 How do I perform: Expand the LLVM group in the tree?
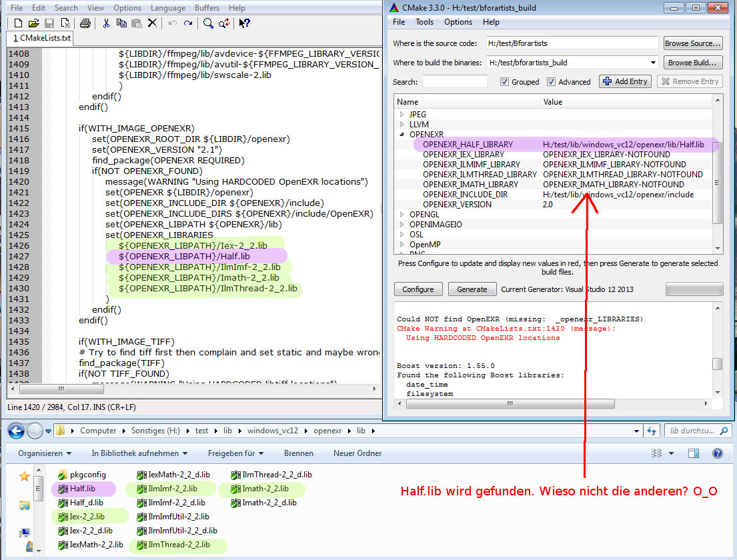click(x=402, y=125)
